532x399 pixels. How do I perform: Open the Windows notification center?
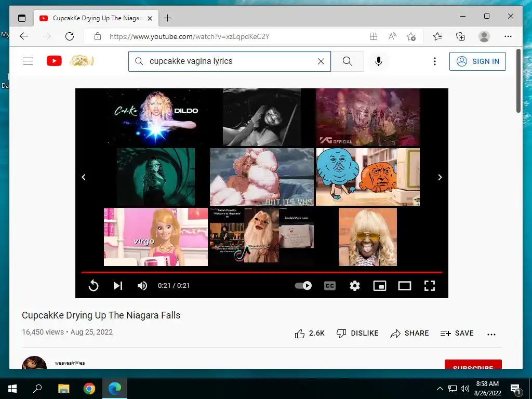[x=515, y=389]
